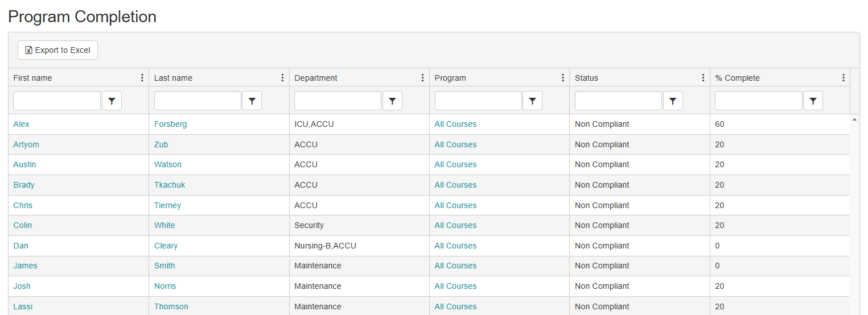This screenshot has width=868, height=315.
Task: Click the Program filter funnel icon
Action: pyautogui.click(x=532, y=101)
